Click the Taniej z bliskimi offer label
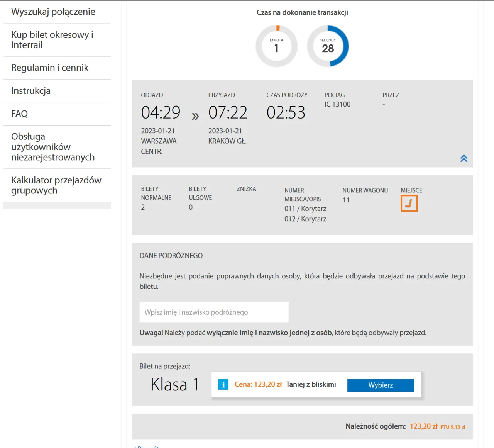This screenshot has height=448, width=494. tap(311, 384)
